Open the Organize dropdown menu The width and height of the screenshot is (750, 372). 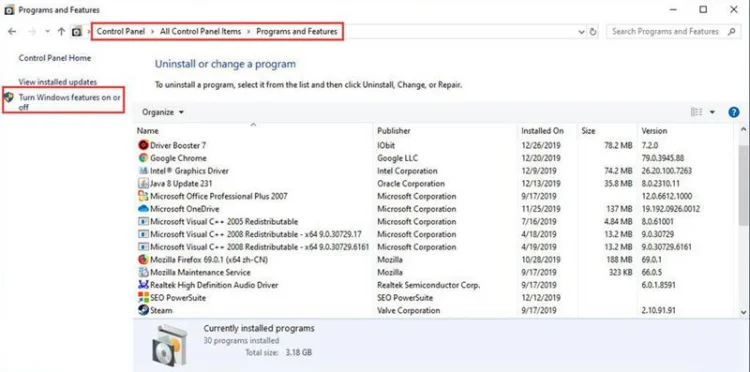coord(163,112)
